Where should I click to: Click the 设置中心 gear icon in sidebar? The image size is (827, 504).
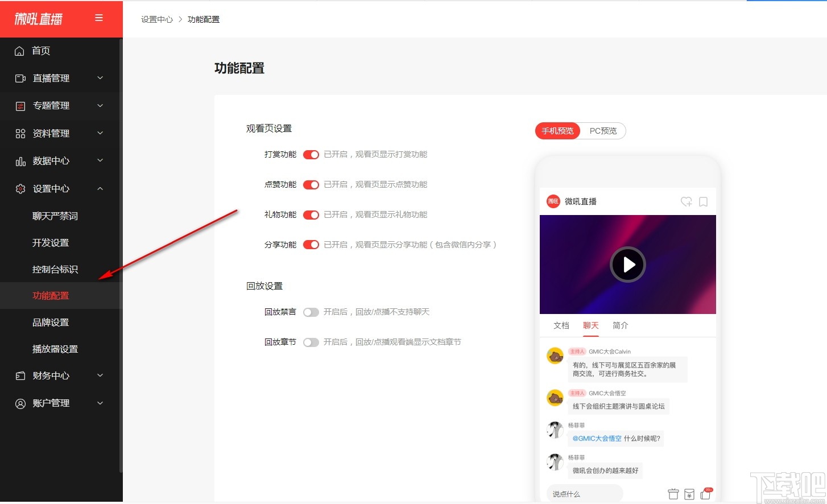20,188
